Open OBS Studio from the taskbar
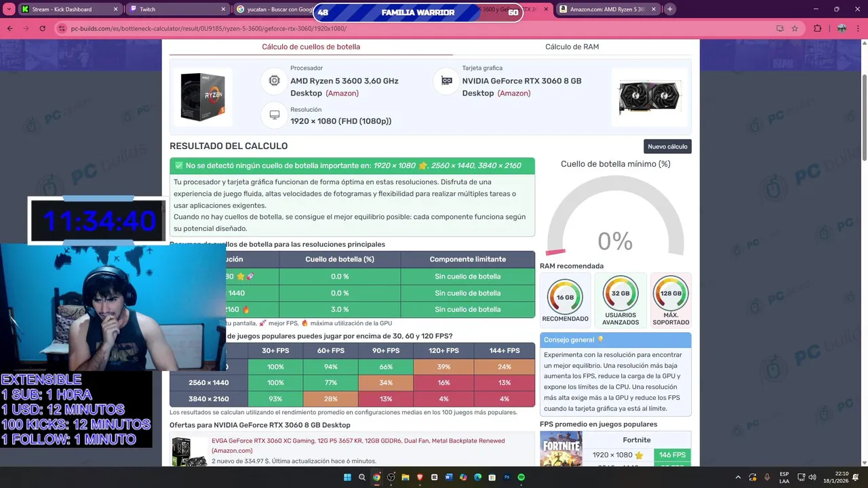 pyautogui.click(x=391, y=477)
